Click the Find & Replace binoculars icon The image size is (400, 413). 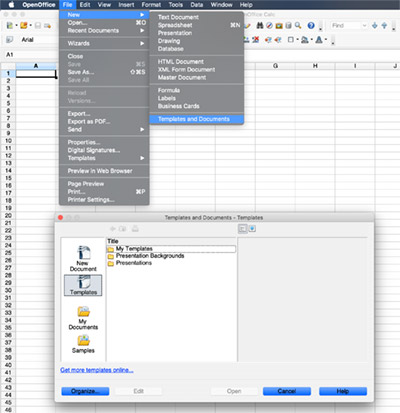click(260, 25)
